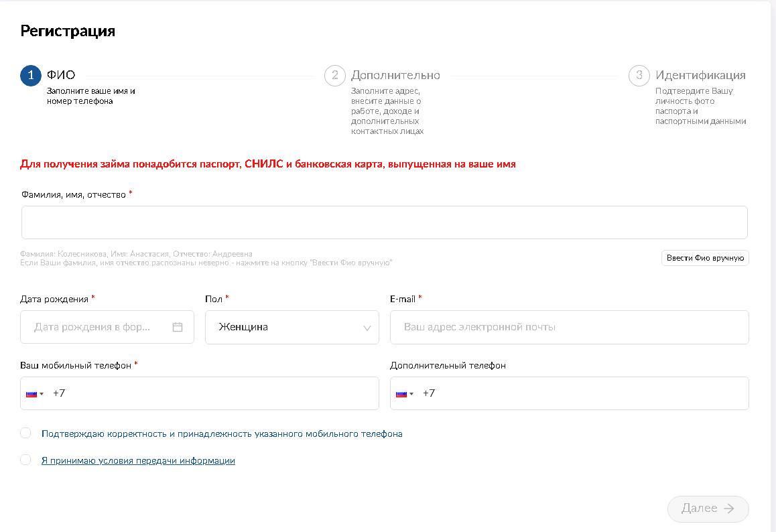Click the step 2 circle icon for Дополнительно
776x532 pixels.
coord(335,76)
